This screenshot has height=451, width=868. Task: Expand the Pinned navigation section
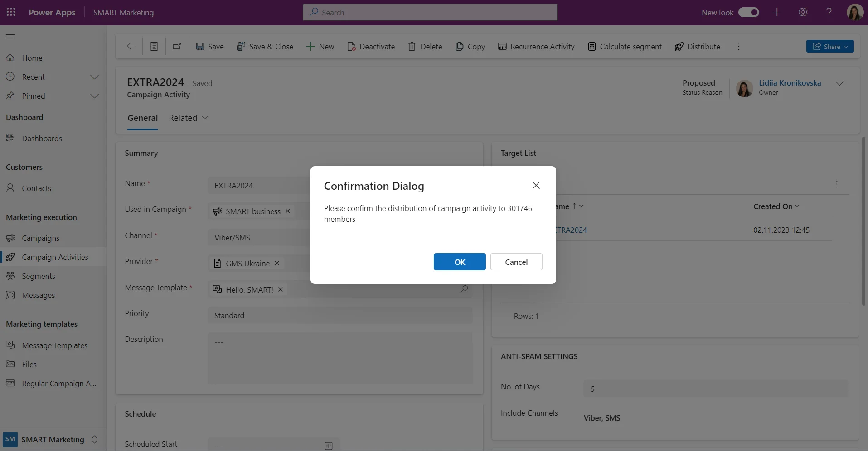coord(94,96)
